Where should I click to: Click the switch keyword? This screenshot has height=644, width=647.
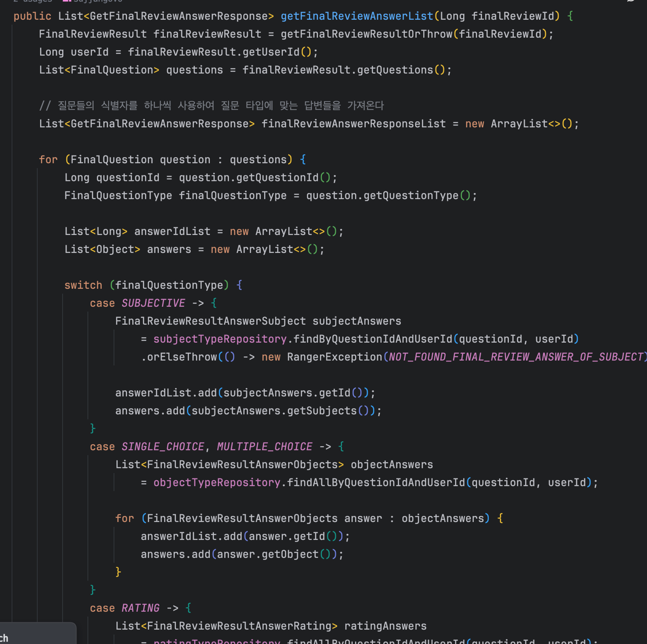click(83, 285)
